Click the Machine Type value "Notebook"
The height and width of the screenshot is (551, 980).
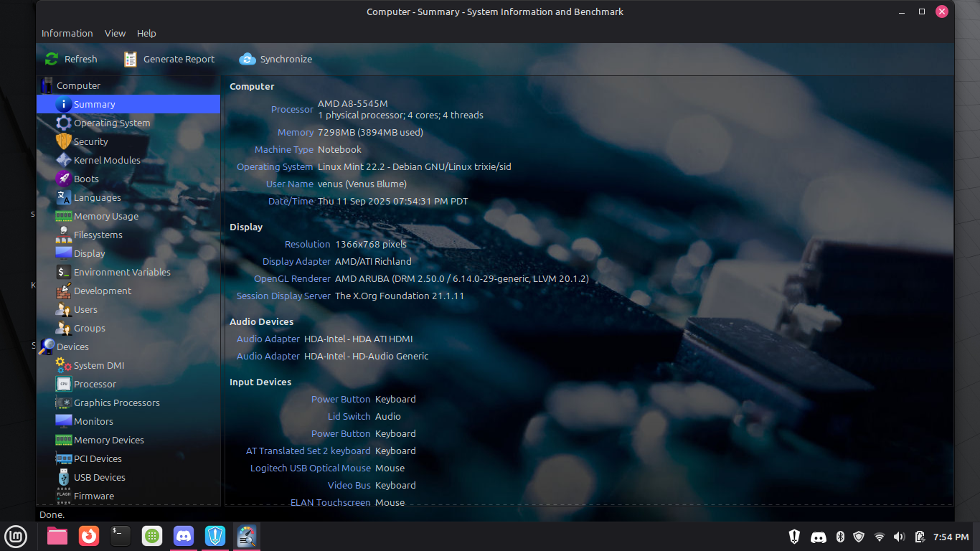339,149
